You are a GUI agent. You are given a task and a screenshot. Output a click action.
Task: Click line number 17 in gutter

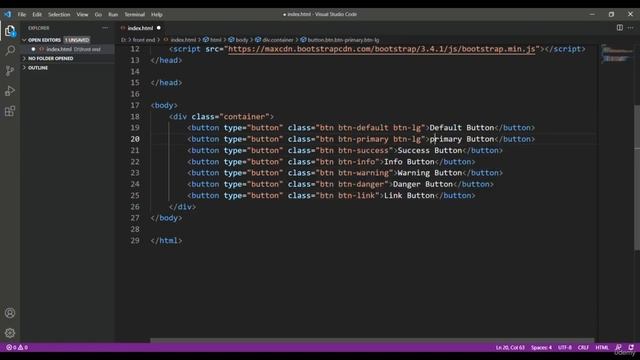click(x=135, y=105)
